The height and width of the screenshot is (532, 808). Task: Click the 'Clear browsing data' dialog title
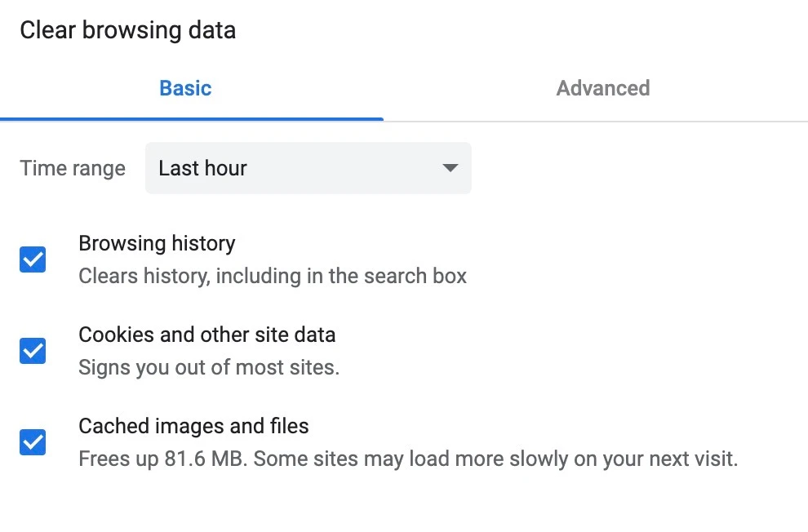tap(127, 31)
